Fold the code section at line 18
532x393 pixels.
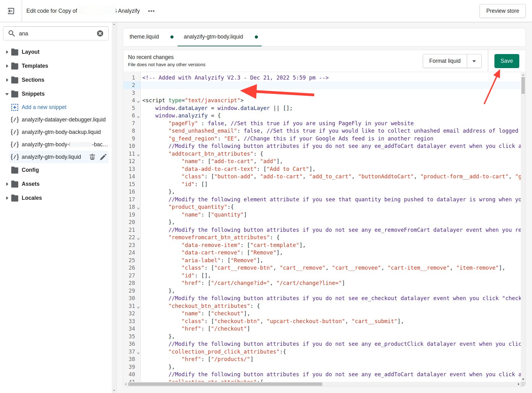tap(138, 208)
